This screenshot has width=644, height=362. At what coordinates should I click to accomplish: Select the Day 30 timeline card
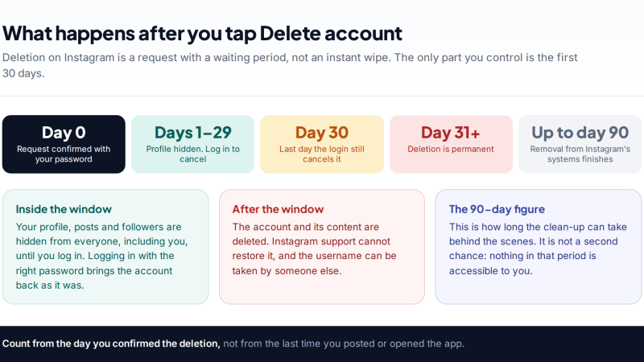click(322, 144)
